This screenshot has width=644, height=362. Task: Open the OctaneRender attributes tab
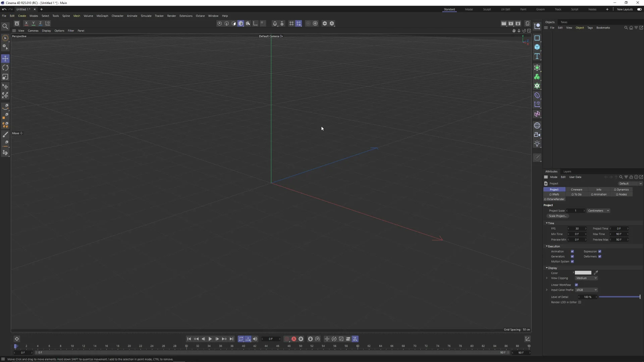554,199
